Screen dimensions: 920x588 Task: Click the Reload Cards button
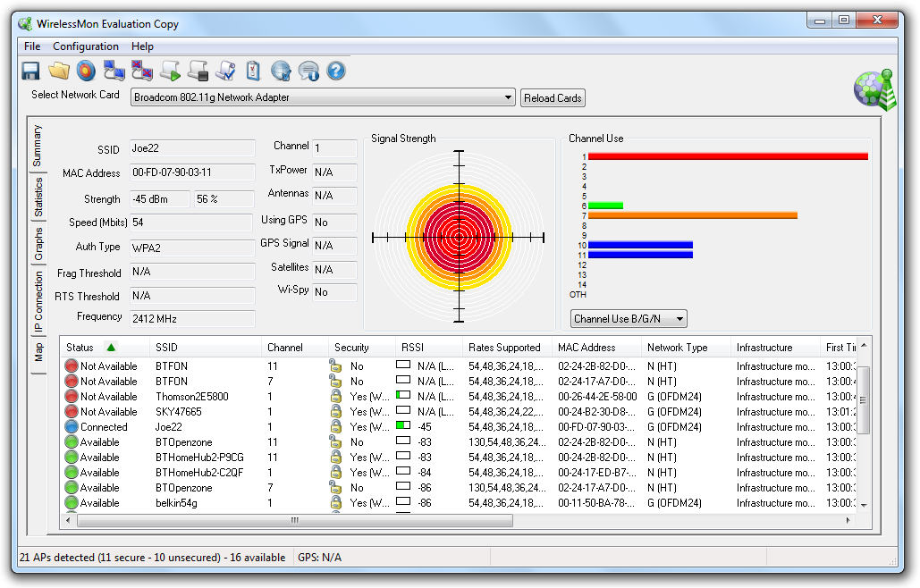(x=553, y=98)
